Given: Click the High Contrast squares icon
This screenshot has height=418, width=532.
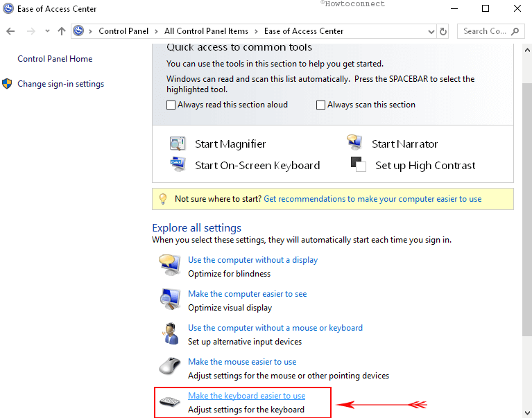Looking at the screenshot, I should click(359, 164).
